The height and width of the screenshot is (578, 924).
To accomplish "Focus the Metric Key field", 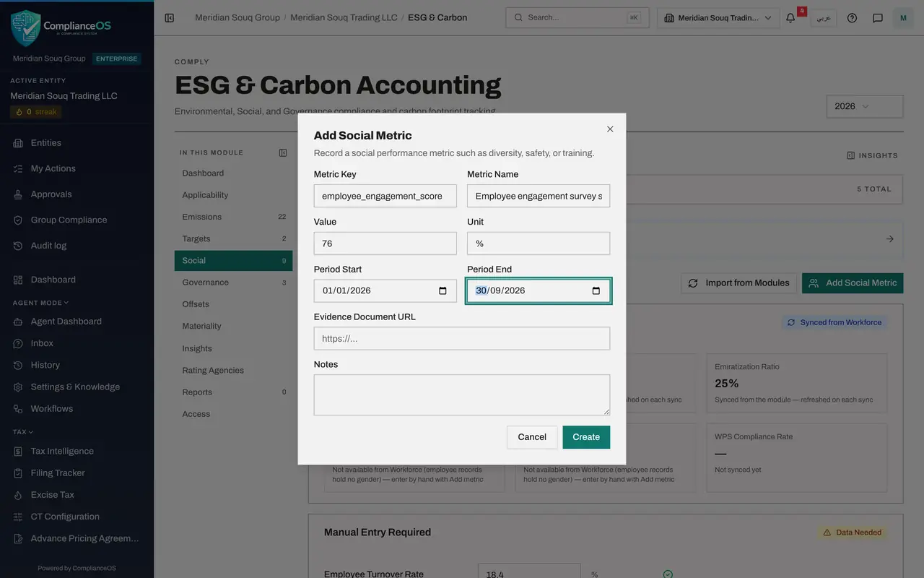I will coord(385,196).
